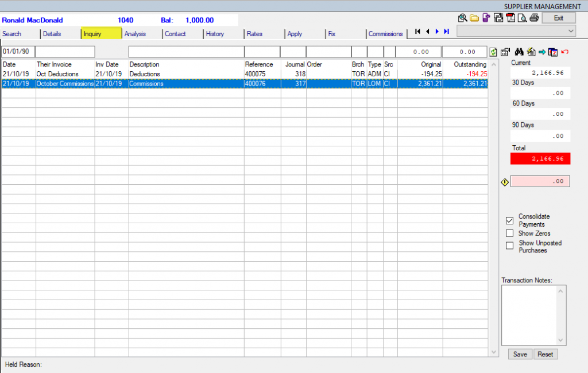The height and width of the screenshot is (373, 588).
Task: Open the document search magnifier icon
Action: click(x=462, y=18)
